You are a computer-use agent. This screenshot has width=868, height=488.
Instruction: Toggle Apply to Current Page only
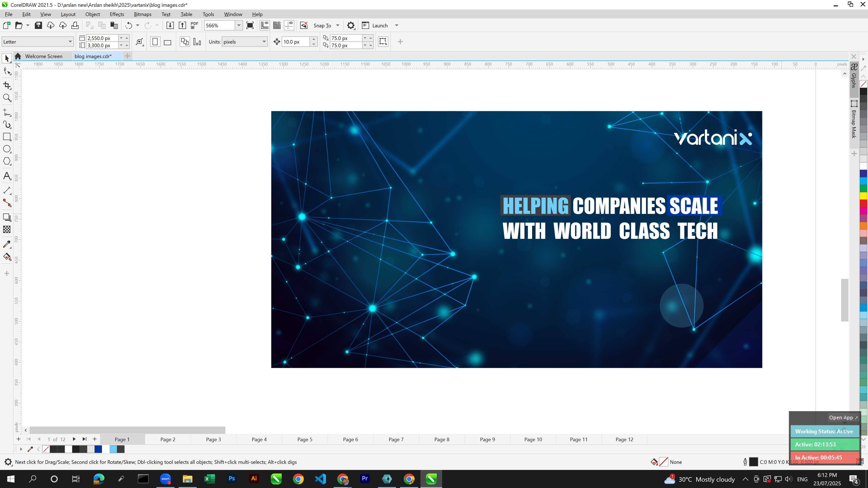pyautogui.click(x=197, y=42)
